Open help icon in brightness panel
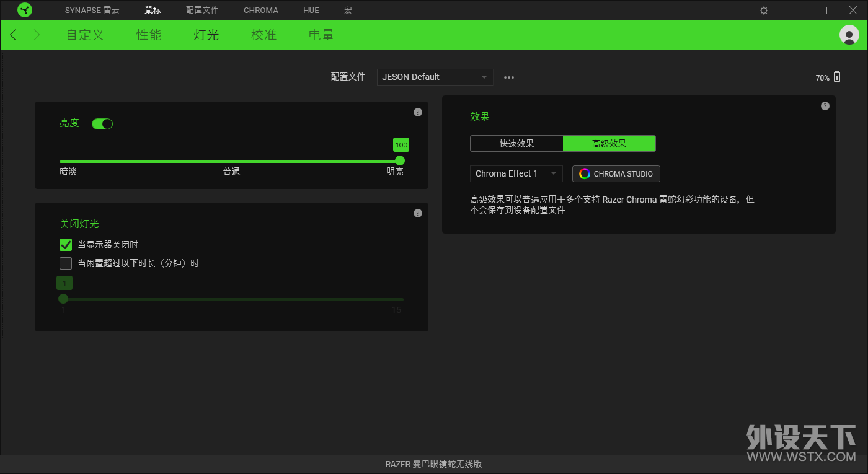 pyautogui.click(x=418, y=112)
